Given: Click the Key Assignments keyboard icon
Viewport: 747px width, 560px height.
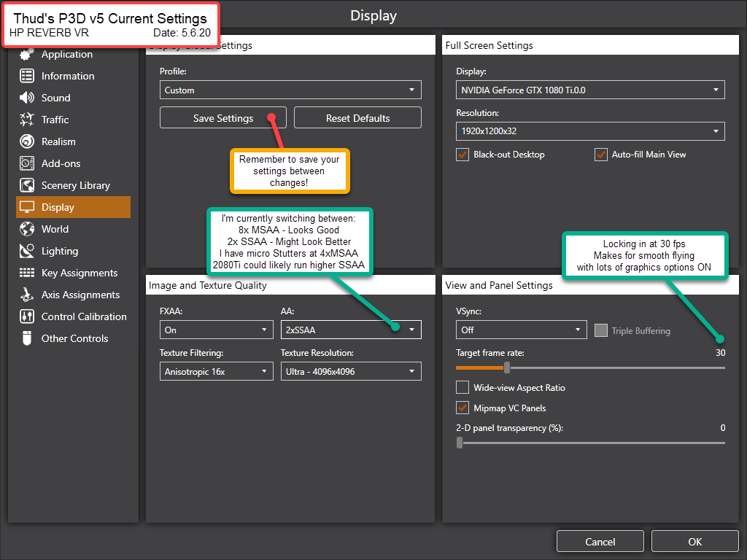Looking at the screenshot, I should tap(27, 273).
